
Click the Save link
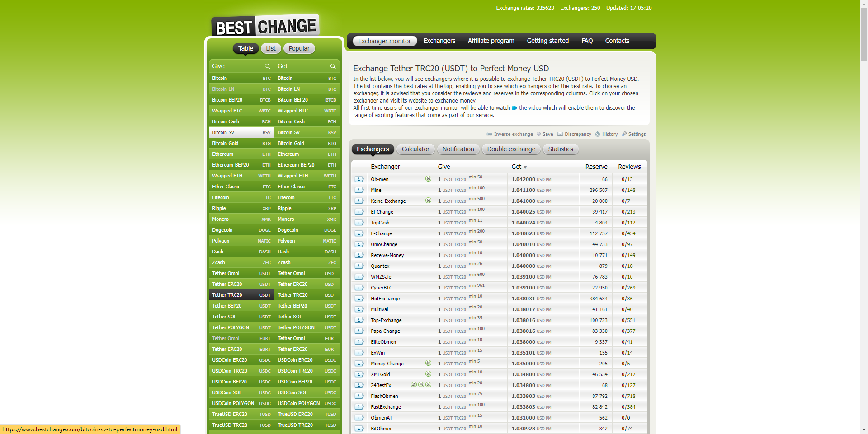click(547, 135)
